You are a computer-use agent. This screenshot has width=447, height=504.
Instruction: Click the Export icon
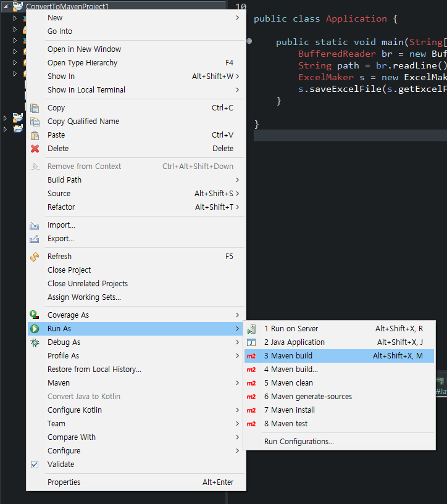coord(35,239)
